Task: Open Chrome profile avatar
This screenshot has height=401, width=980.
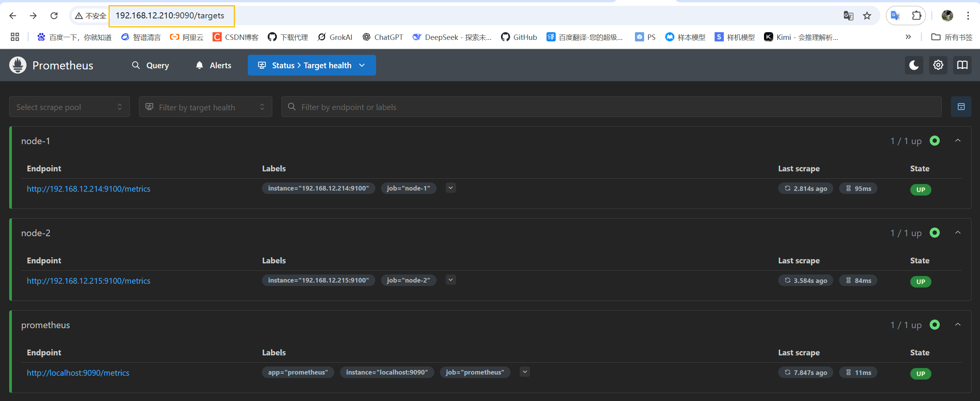Action: 947,16
